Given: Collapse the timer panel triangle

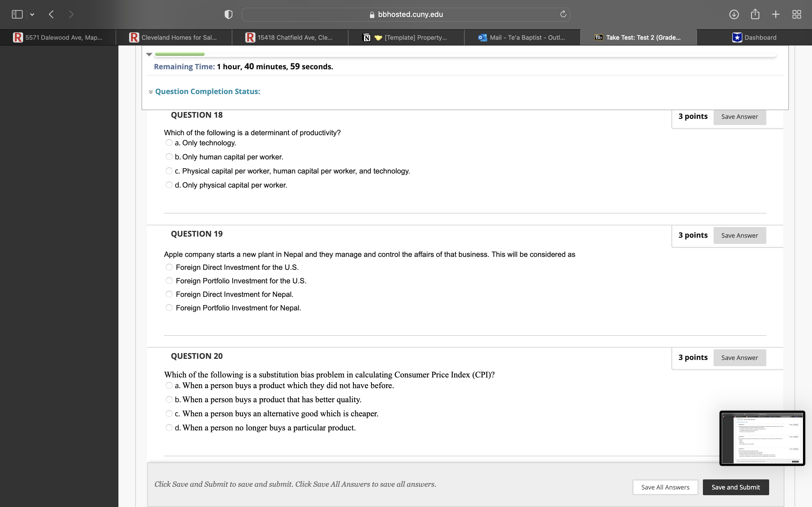Looking at the screenshot, I should tap(149, 54).
